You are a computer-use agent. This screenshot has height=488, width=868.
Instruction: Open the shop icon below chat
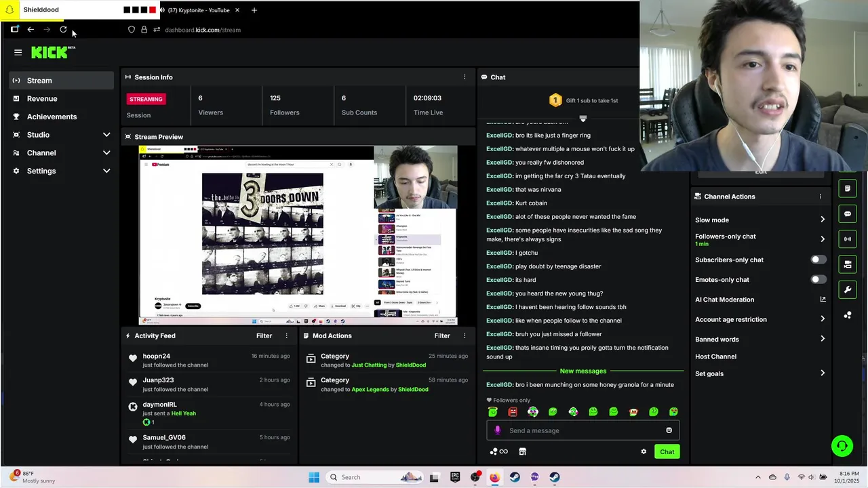(x=522, y=451)
